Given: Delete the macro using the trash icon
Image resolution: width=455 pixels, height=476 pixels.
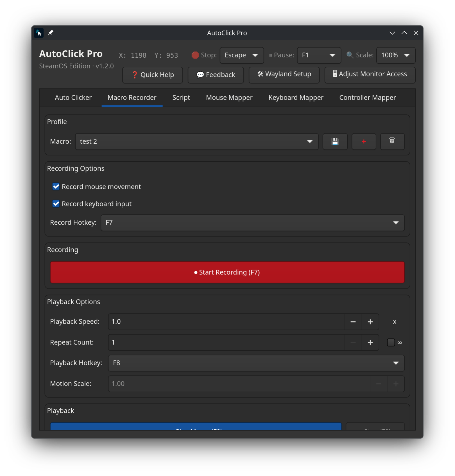Looking at the screenshot, I should coord(392,141).
